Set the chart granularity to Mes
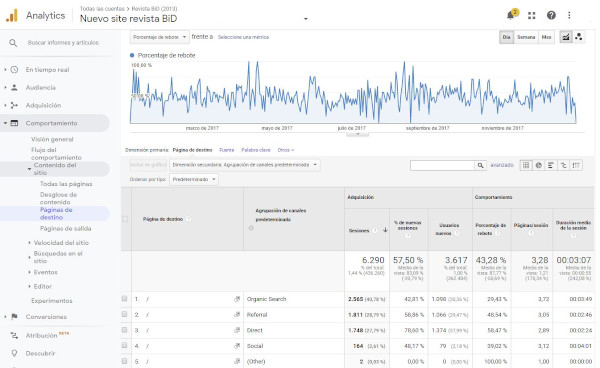Image resolution: width=600 pixels, height=368 pixels. pyautogui.click(x=546, y=37)
